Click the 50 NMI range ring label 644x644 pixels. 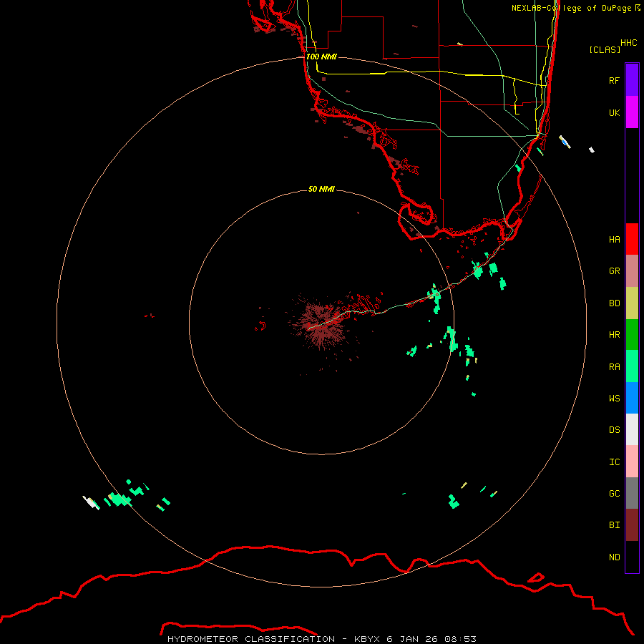(321, 190)
